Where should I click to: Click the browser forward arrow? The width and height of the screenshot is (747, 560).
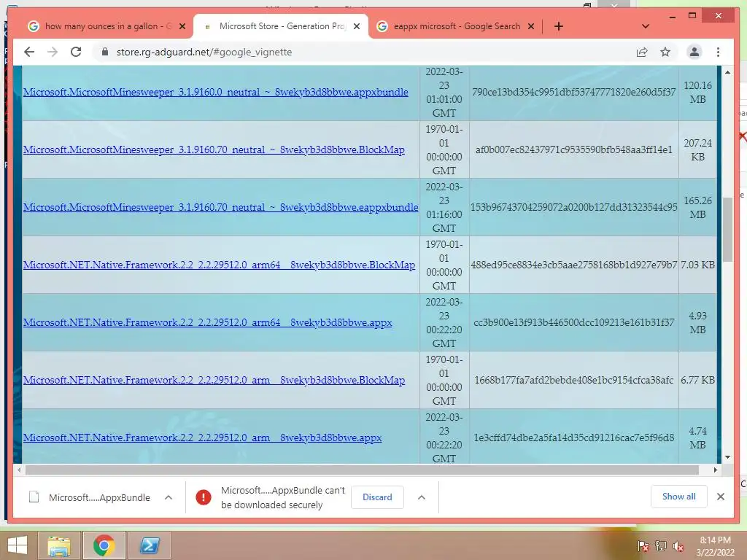point(53,52)
